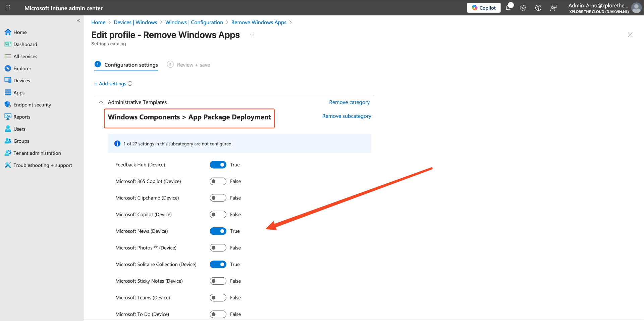The height and width of the screenshot is (321, 644).
Task: Open the settings gear in the top bar
Action: 523,8
